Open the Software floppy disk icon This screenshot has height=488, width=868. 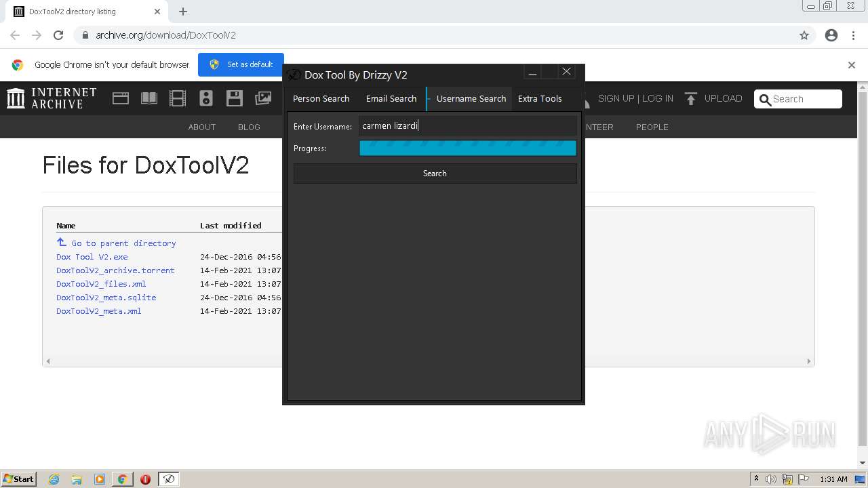pos(235,98)
